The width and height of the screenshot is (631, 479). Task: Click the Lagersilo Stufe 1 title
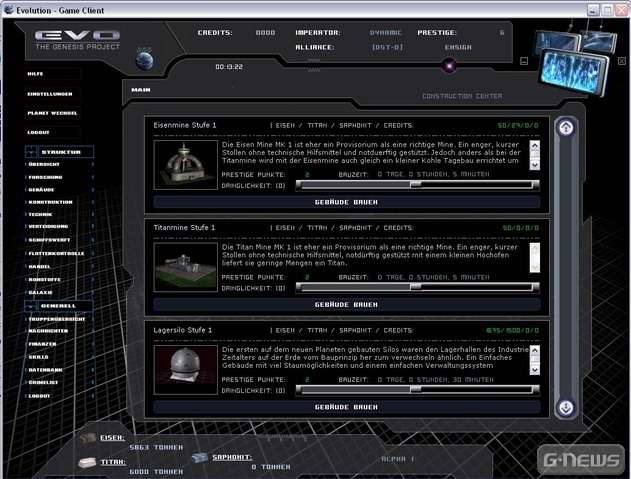point(182,330)
